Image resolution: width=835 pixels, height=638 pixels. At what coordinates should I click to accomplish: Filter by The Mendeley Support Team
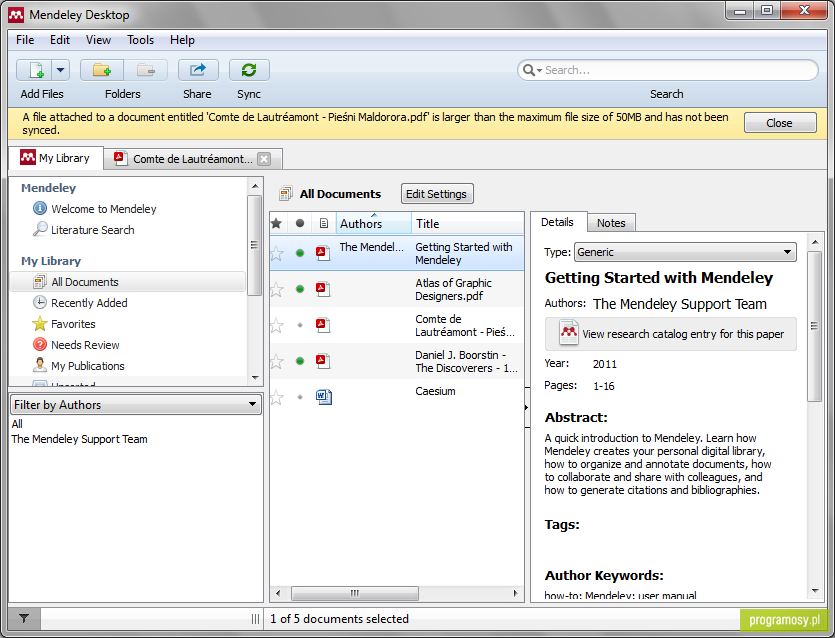coord(79,439)
